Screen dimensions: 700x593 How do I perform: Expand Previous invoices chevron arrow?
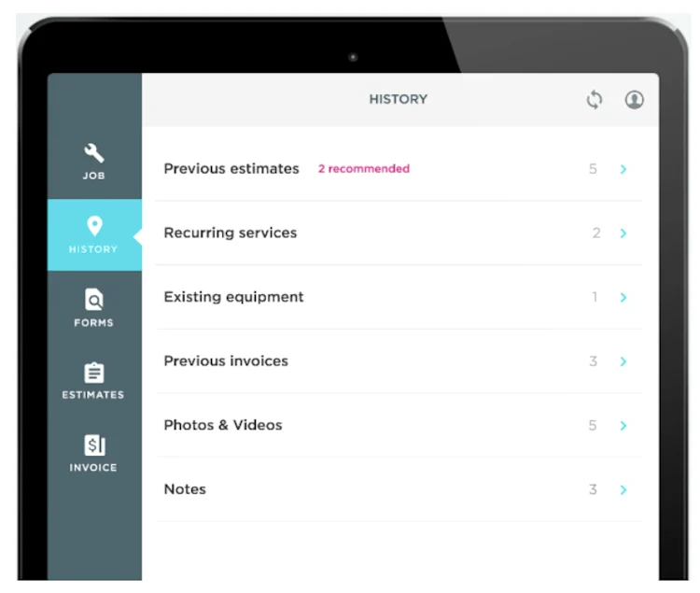click(623, 361)
